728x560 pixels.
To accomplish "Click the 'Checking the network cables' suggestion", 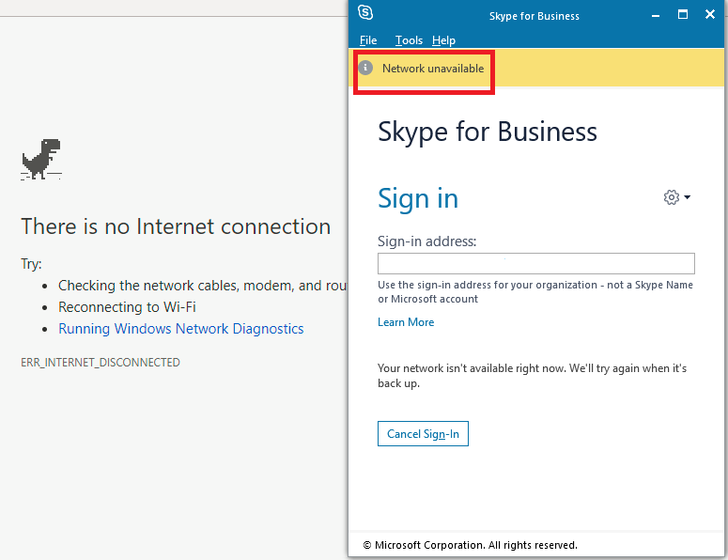I will tap(203, 286).
